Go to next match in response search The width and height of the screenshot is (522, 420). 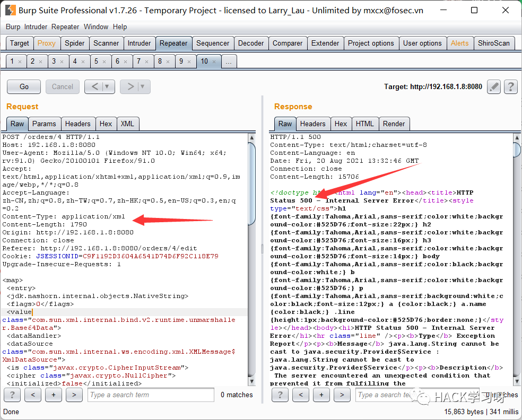[x=342, y=395]
